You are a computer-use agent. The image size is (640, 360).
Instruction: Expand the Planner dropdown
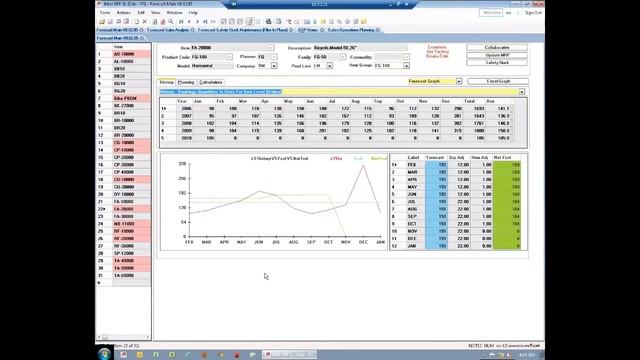[274, 57]
